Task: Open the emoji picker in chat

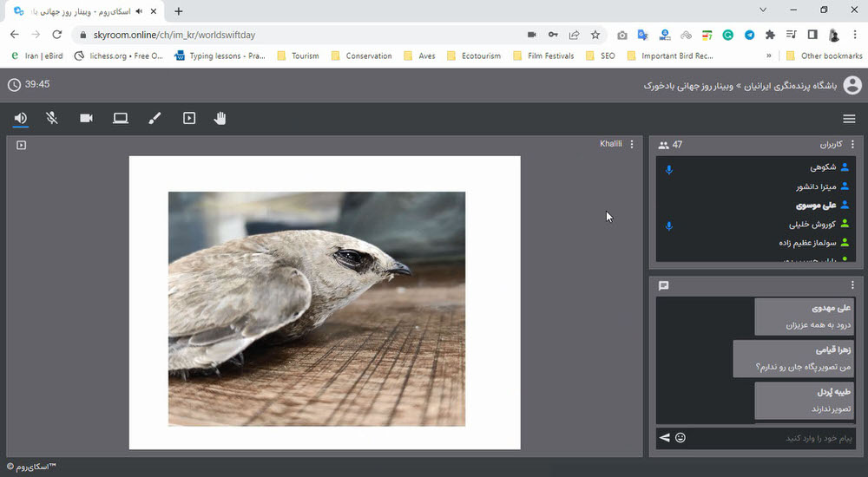Action: [x=681, y=438]
